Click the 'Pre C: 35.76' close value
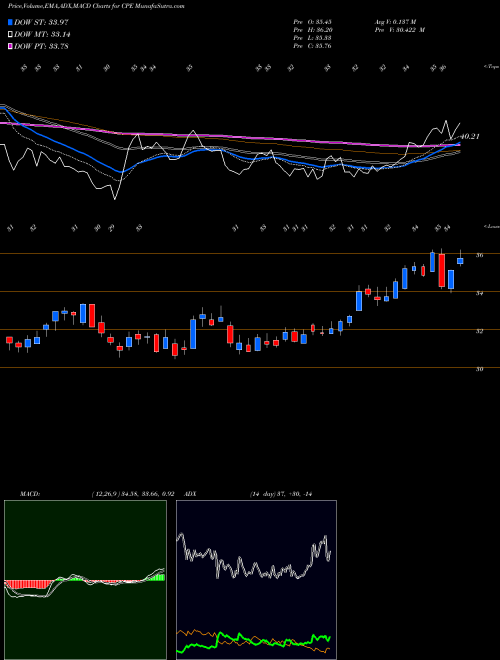This screenshot has height=660, width=500. (312, 46)
